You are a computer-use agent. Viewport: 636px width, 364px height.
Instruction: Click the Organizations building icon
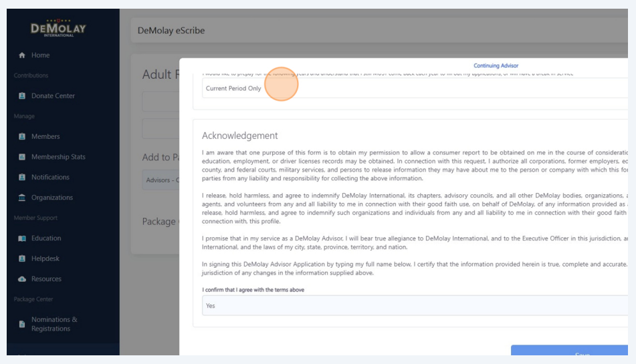22,198
